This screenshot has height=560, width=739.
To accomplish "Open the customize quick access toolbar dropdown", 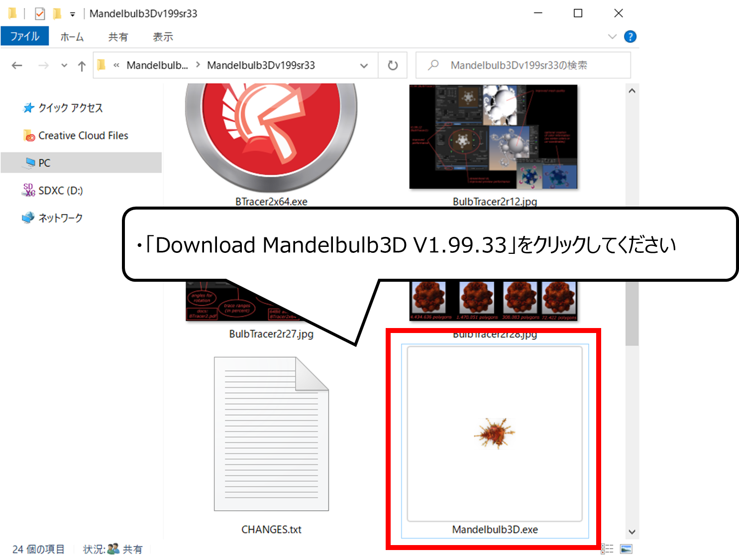I will point(73,14).
